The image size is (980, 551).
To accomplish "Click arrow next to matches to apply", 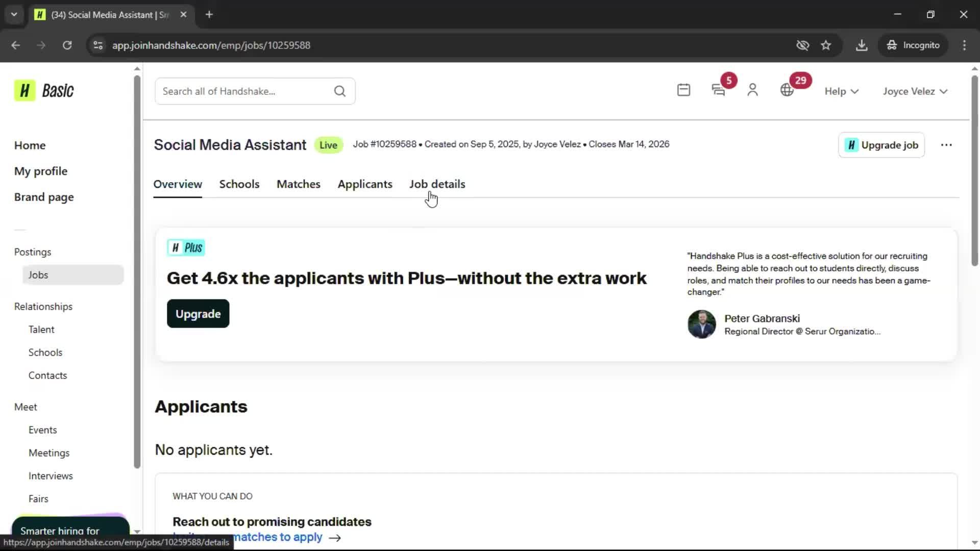I will tap(335, 537).
